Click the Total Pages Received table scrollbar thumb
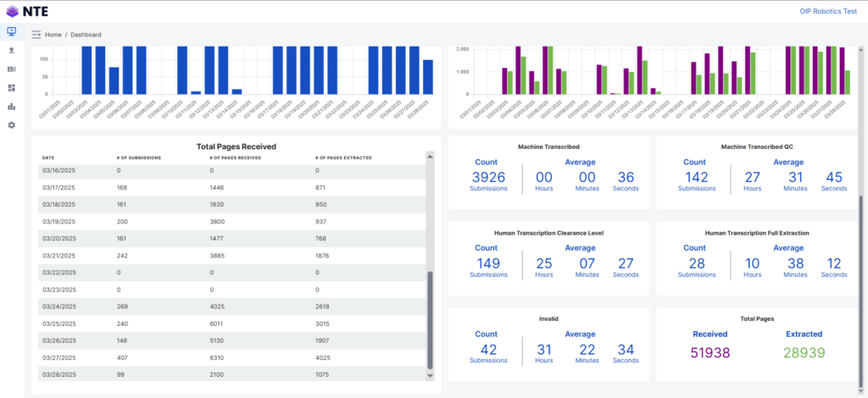868x398 pixels. coord(430,320)
